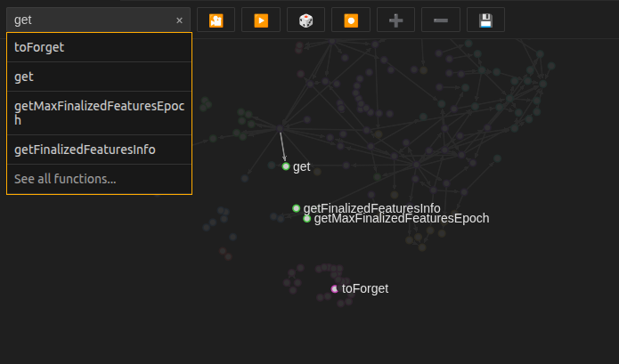Open 'See all functions...' link
The height and width of the screenshot is (364, 619).
click(99, 179)
